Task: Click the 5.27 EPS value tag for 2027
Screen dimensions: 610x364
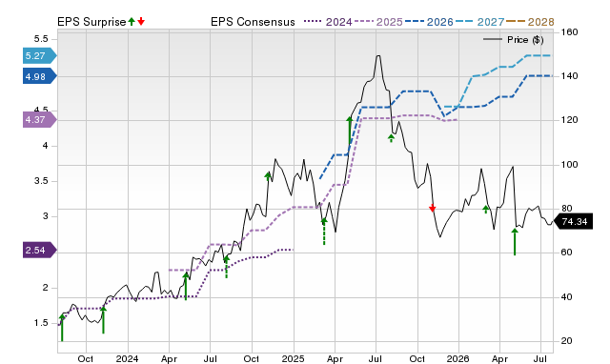Action: [40, 55]
